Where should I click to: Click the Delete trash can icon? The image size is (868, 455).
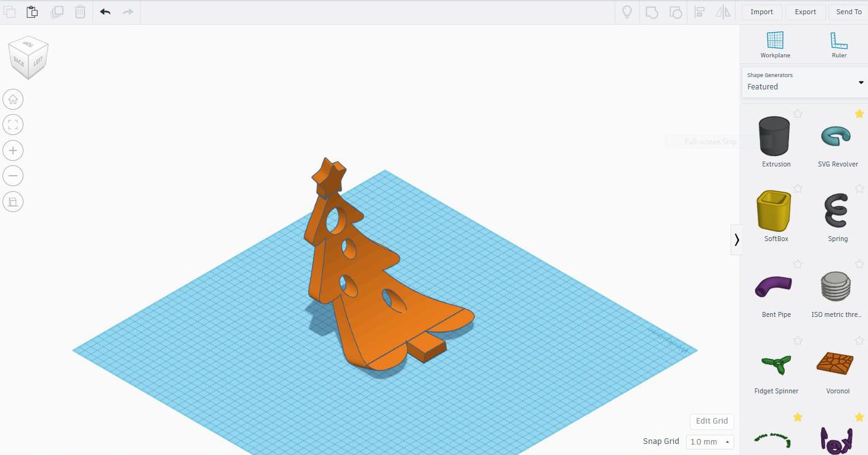pos(80,12)
